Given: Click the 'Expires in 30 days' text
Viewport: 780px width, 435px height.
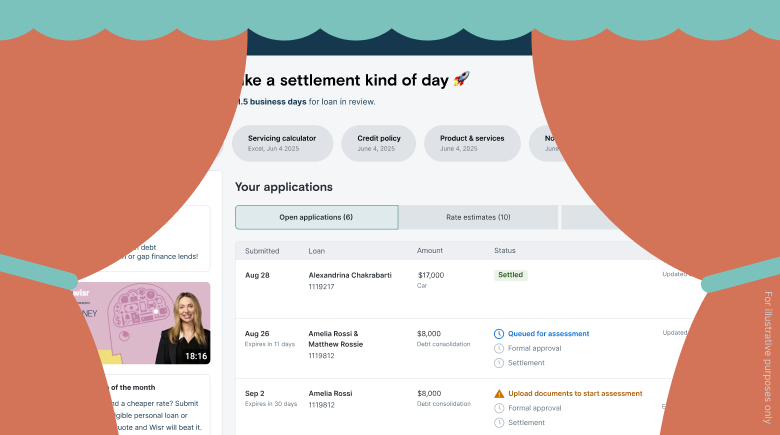Looking at the screenshot, I should pos(271,404).
